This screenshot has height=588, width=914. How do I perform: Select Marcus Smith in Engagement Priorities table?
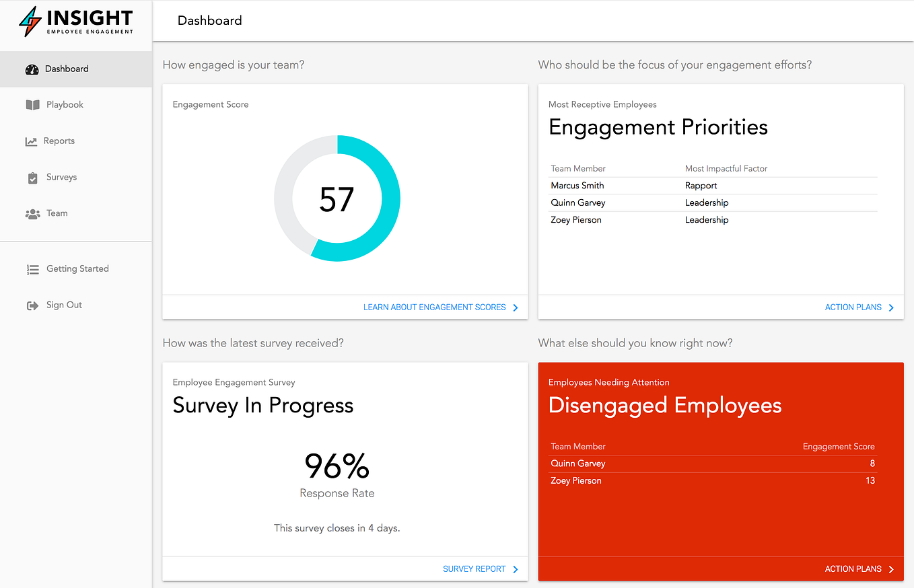point(577,185)
